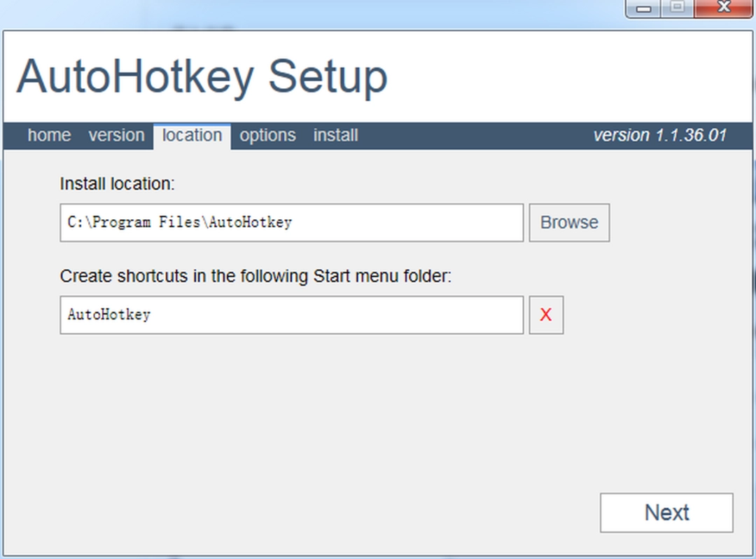756x559 pixels.
Task: Click the version 1.1.36.01 label
Action: 663,135
